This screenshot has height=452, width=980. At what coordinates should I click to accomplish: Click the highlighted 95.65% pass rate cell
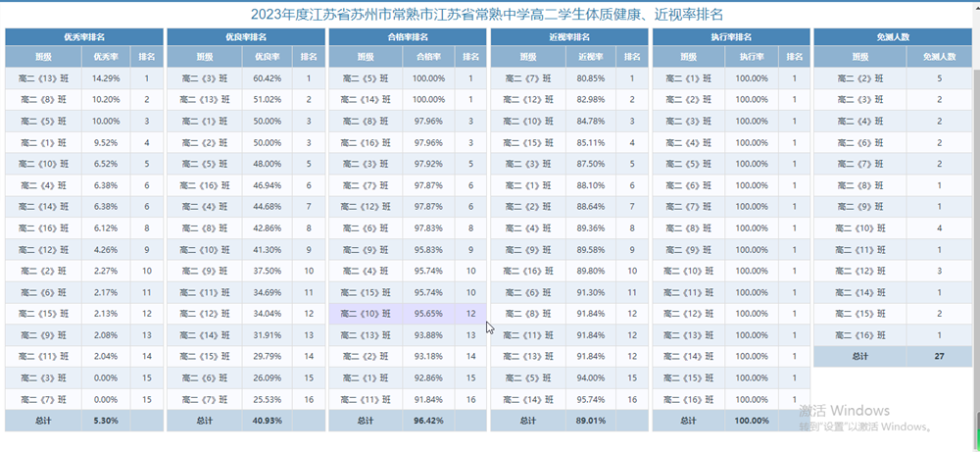[x=429, y=314]
